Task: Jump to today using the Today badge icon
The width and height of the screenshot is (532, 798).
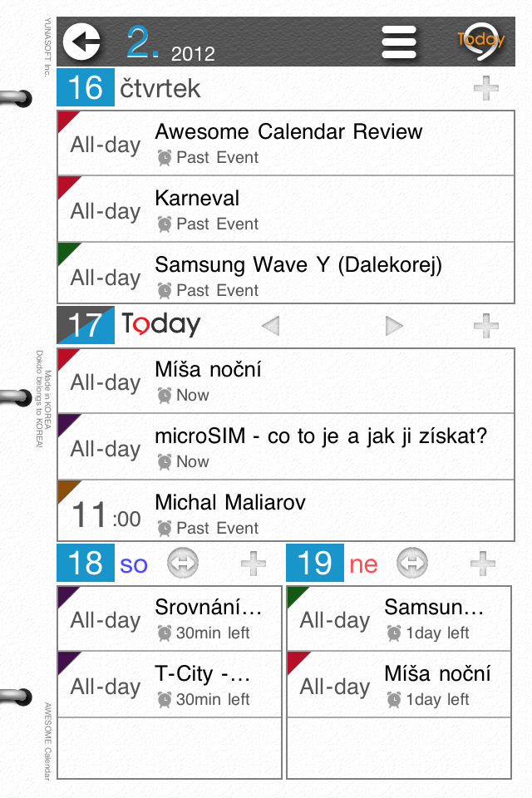Action: click(x=479, y=40)
